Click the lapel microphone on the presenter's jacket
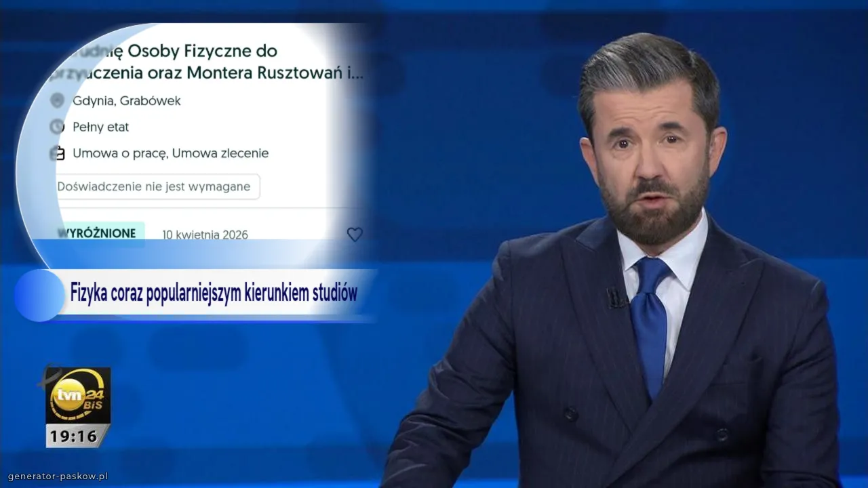 point(615,298)
